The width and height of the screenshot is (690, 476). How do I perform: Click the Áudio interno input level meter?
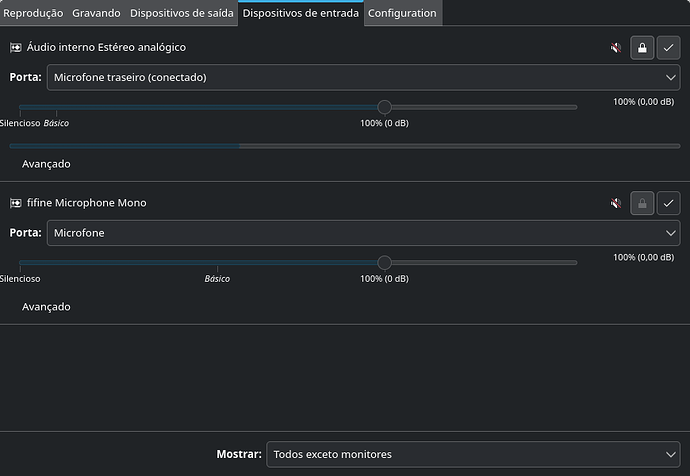click(344, 146)
